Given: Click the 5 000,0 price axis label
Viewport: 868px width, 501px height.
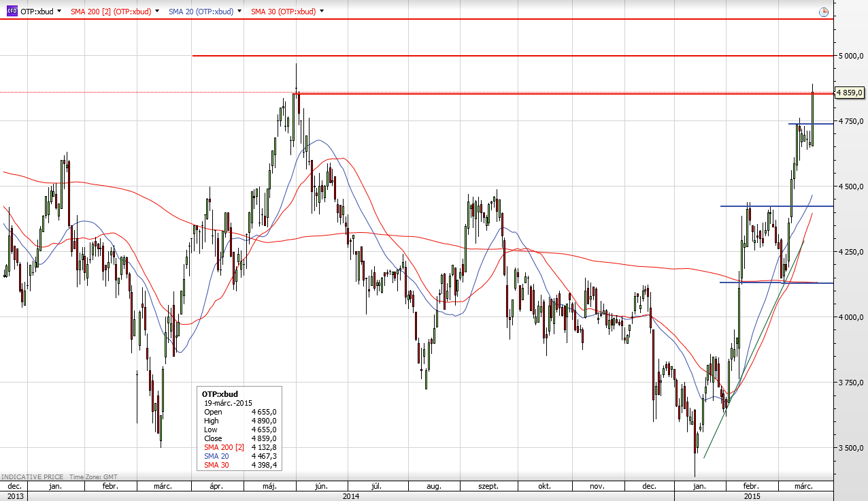Looking at the screenshot, I should [x=851, y=56].
